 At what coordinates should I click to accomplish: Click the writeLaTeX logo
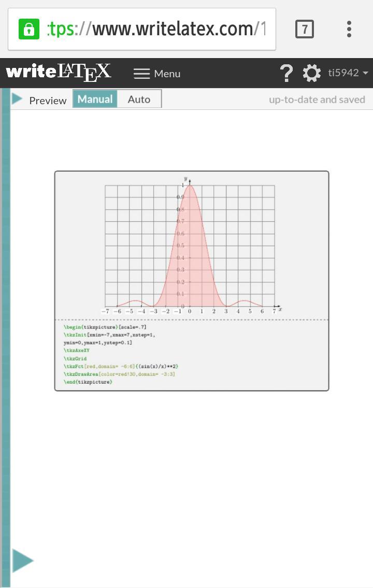tap(59, 73)
